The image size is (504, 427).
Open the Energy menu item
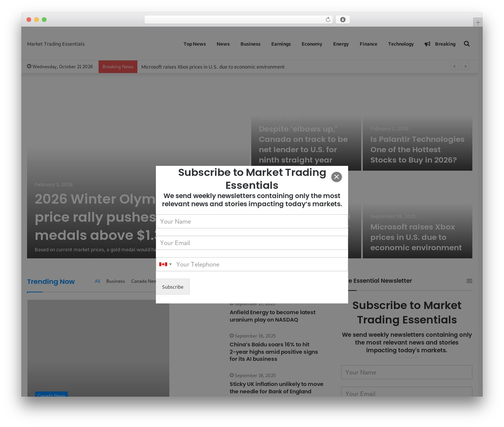pos(341,44)
